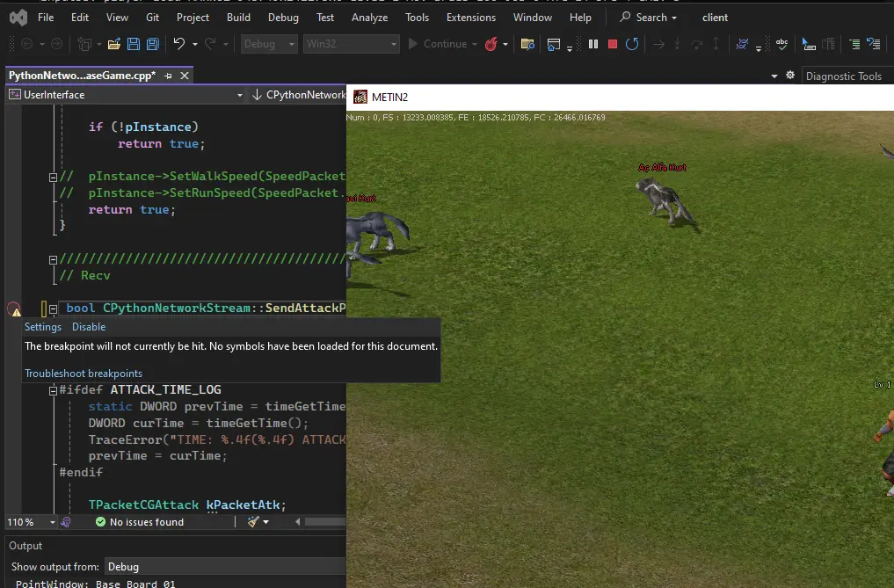
Task: Click the Navigate Forward arrow
Action: [x=56, y=44]
